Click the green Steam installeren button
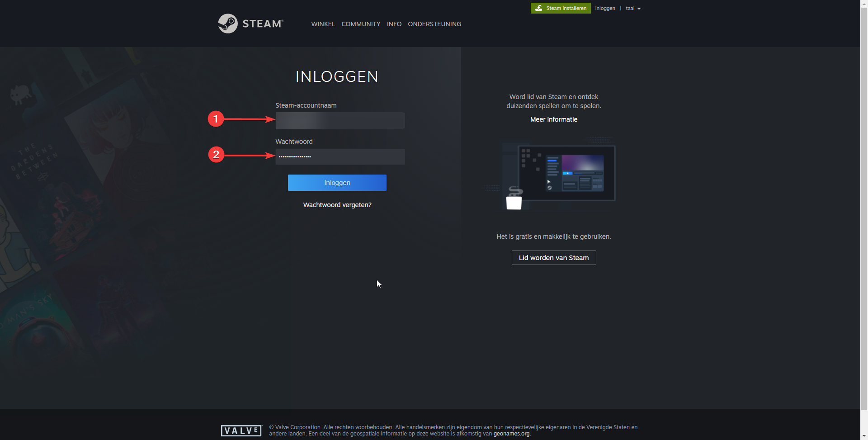Viewport: 868px width, 440px height. click(x=561, y=8)
